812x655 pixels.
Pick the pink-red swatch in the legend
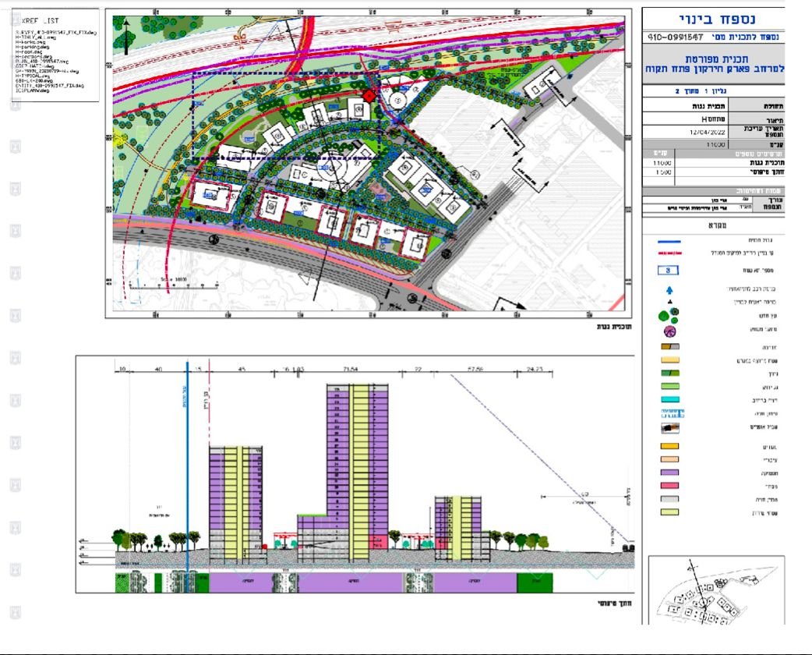pos(669,485)
